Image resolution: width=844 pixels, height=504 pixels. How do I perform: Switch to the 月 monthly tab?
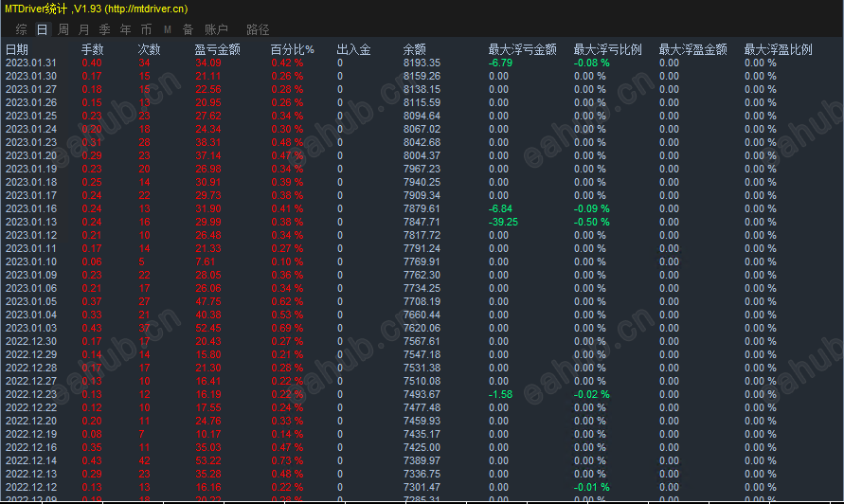click(x=83, y=29)
